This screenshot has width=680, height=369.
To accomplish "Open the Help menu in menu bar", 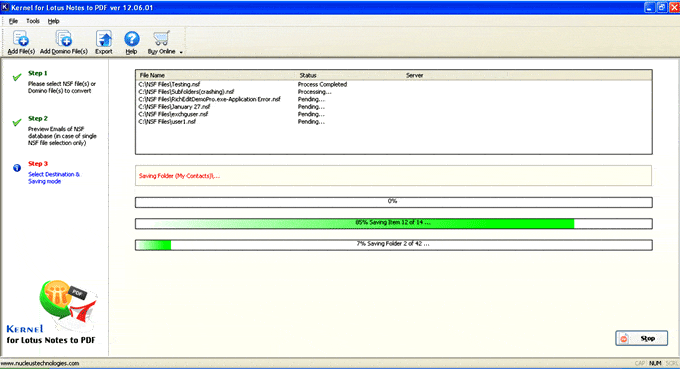I will pos(53,21).
